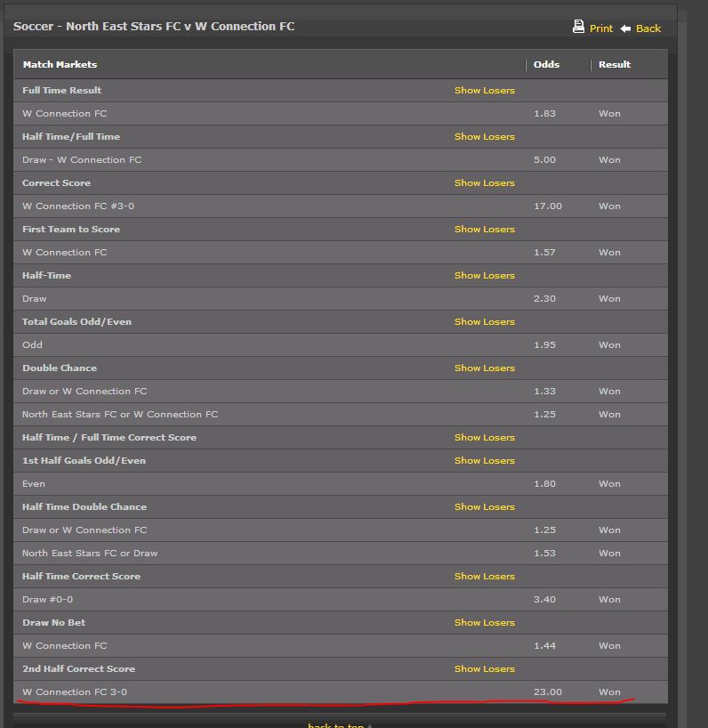Select odds value 17.00
708x728 pixels.
click(548, 206)
